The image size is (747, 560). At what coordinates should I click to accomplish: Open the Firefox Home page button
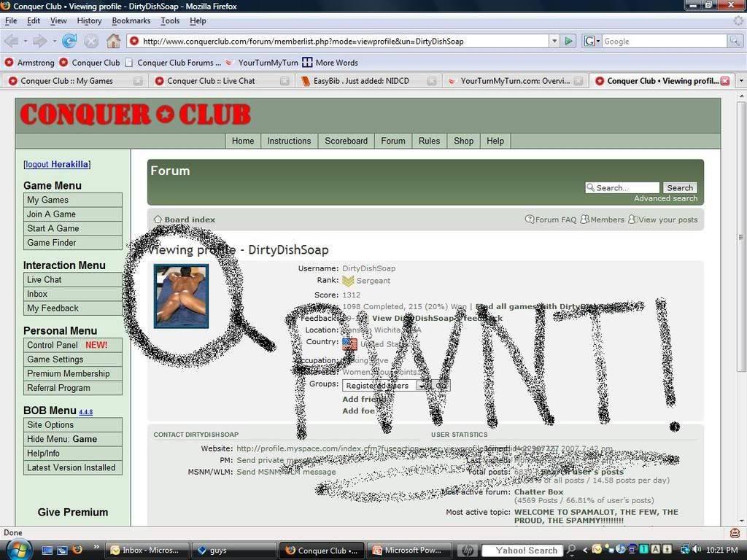click(x=113, y=42)
